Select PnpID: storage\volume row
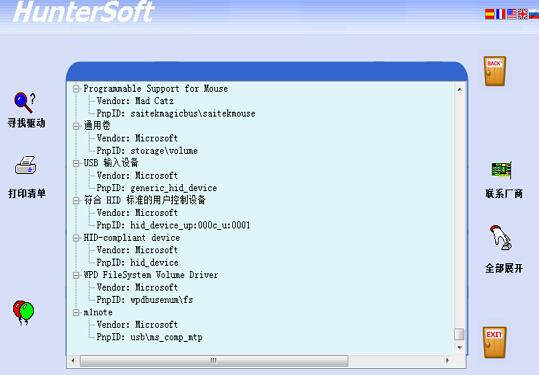Viewport: 539px width, 375px height. [147, 151]
